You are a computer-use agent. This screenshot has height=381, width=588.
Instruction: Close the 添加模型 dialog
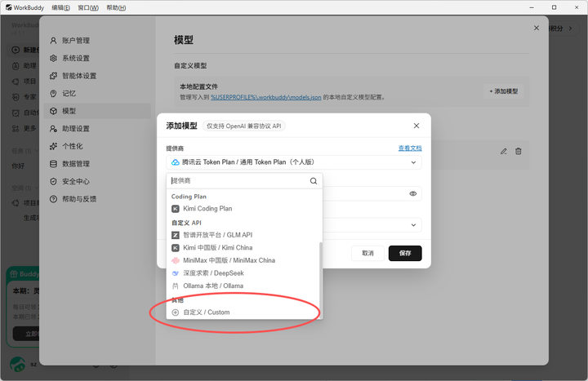(416, 126)
